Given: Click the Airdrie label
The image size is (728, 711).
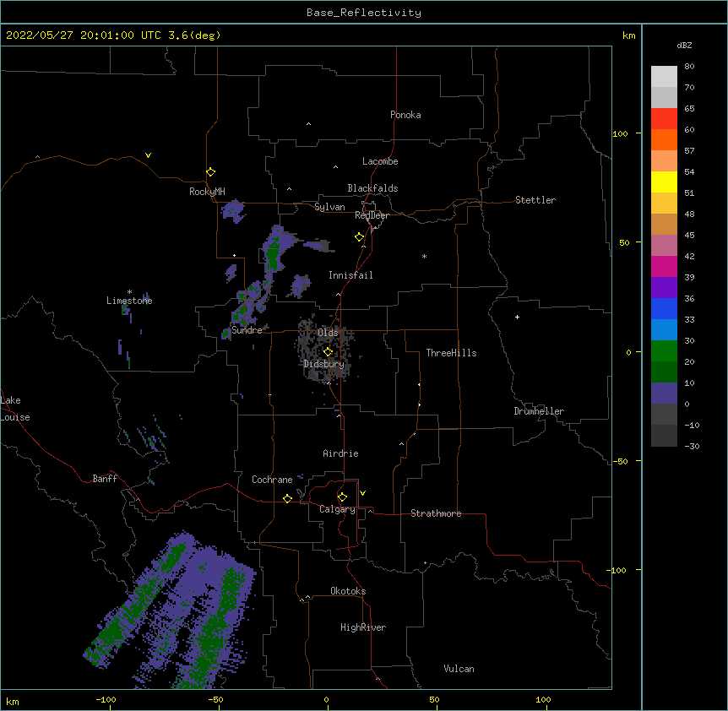Looking at the screenshot, I should coord(341,453).
